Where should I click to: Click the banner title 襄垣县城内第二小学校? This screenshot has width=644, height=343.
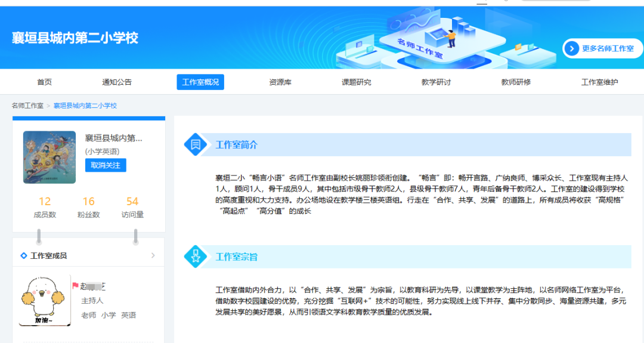[x=75, y=38]
